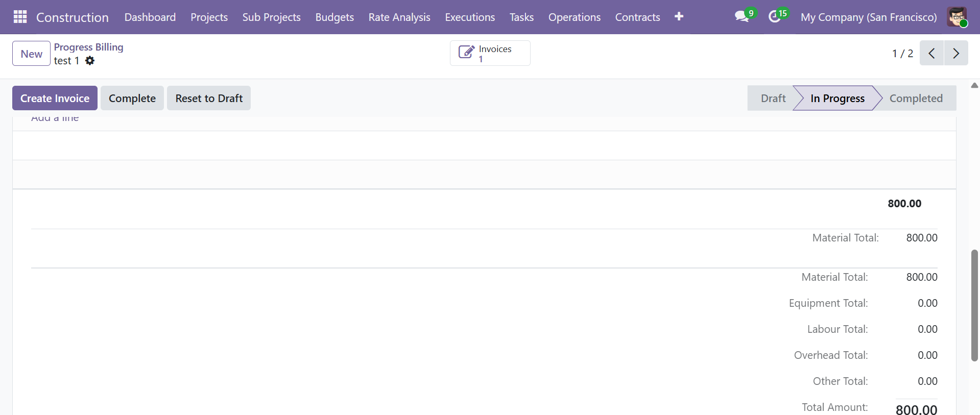Image resolution: width=980 pixels, height=415 pixels.
Task: Go to the previous record arrow
Action: [931, 53]
